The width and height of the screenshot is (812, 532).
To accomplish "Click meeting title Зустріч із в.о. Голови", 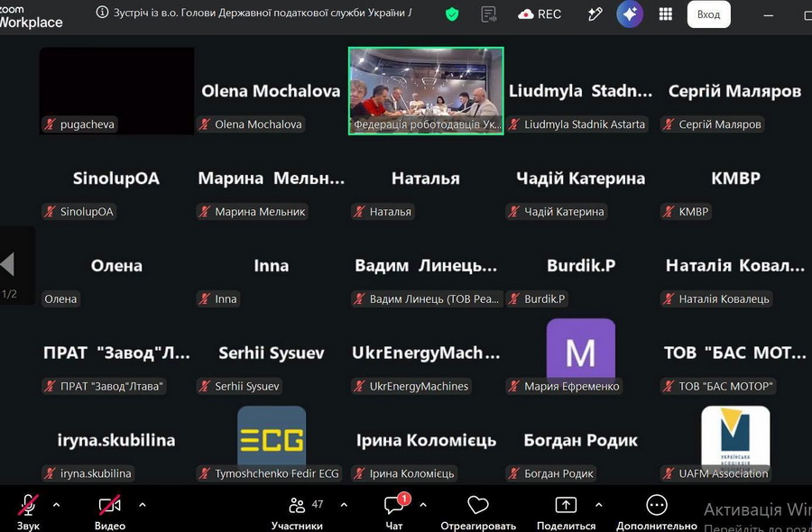I will pyautogui.click(x=263, y=13).
